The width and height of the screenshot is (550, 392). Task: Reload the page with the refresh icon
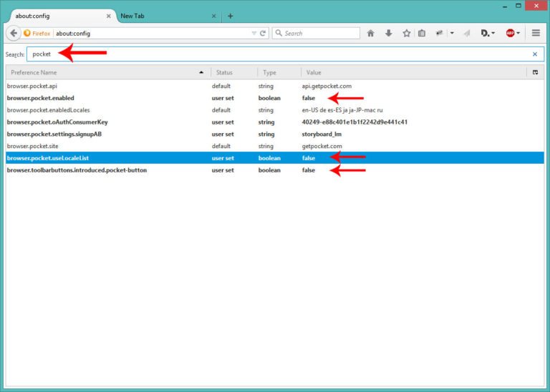263,34
